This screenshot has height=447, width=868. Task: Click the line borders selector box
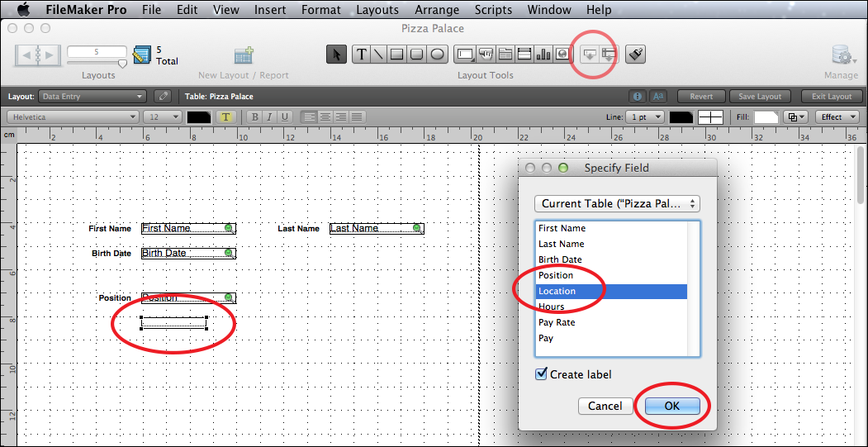click(x=711, y=117)
